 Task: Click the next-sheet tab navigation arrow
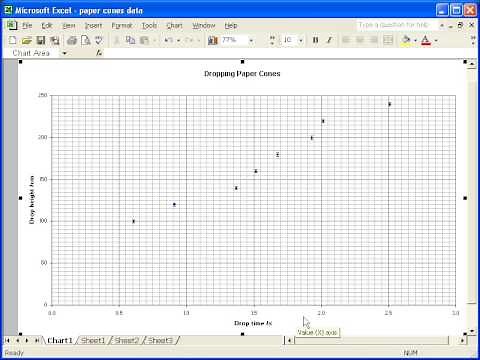pyautogui.click(x=27, y=340)
